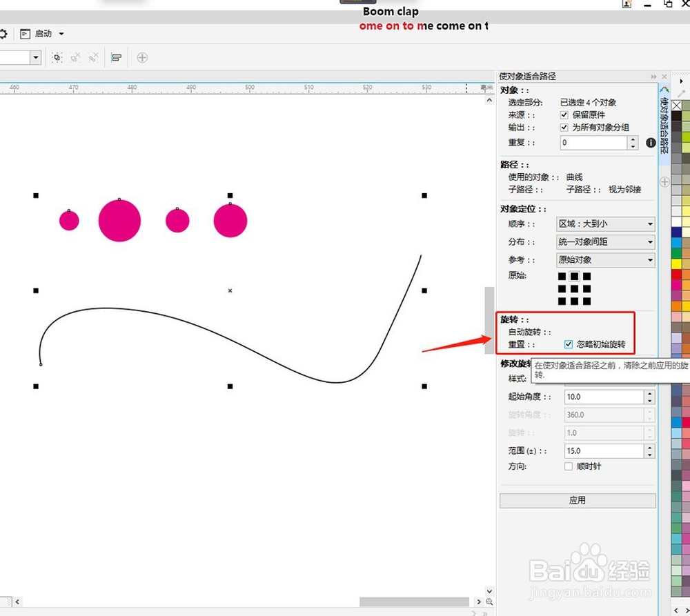This screenshot has width=690, height=616.
Task: Click the 重复 value input field
Action: (x=593, y=143)
